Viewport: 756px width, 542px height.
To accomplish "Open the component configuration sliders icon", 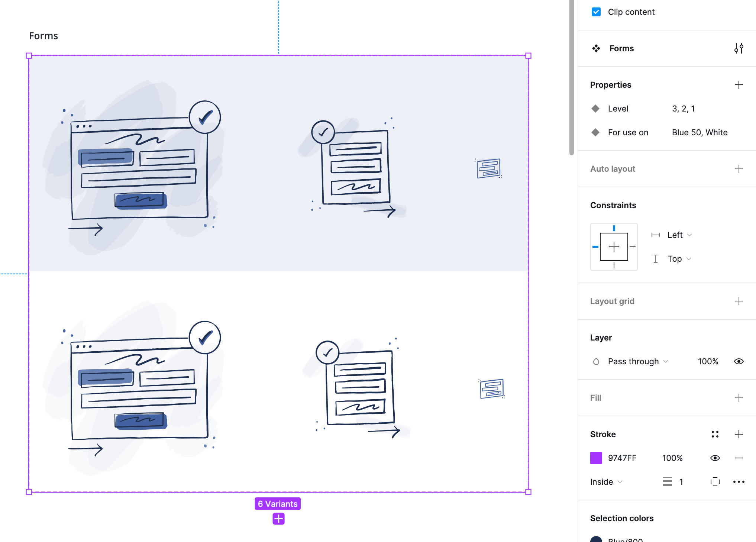I will (x=739, y=48).
